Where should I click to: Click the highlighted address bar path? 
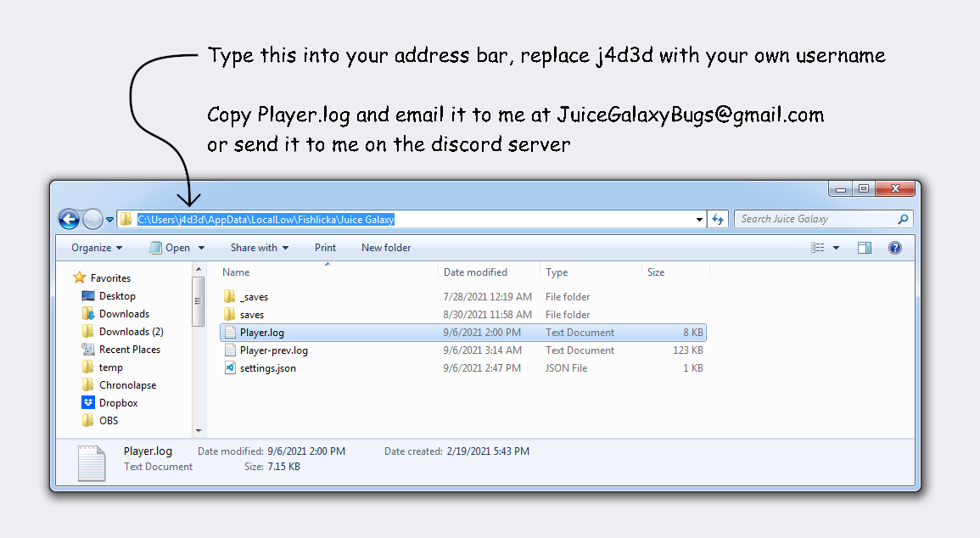click(266, 219)
